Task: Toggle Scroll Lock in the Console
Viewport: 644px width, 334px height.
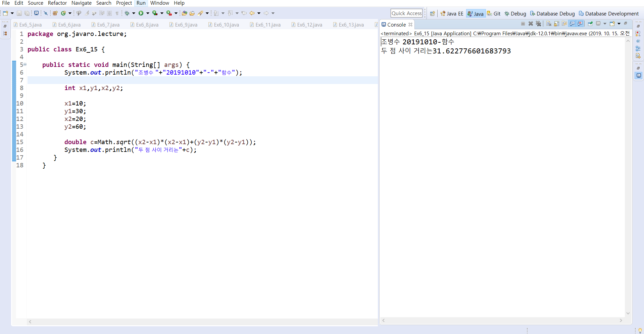Action: [556, 24]
